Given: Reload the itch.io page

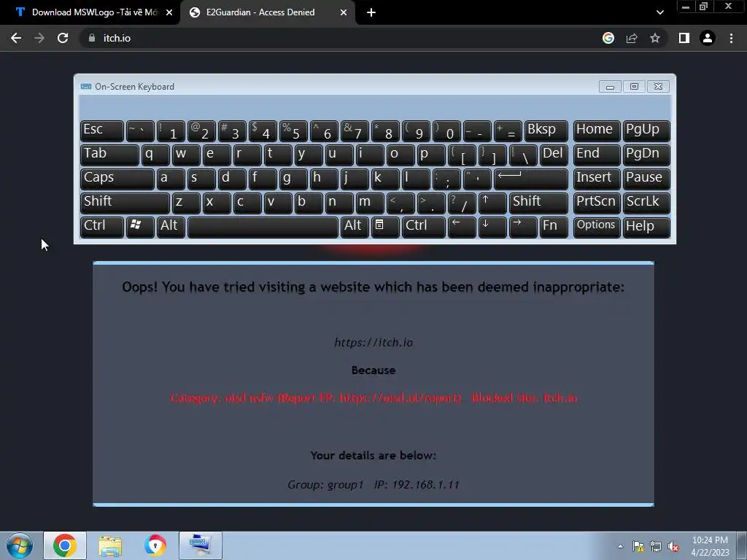Looking at the screenshot, I should coord(63,38).
